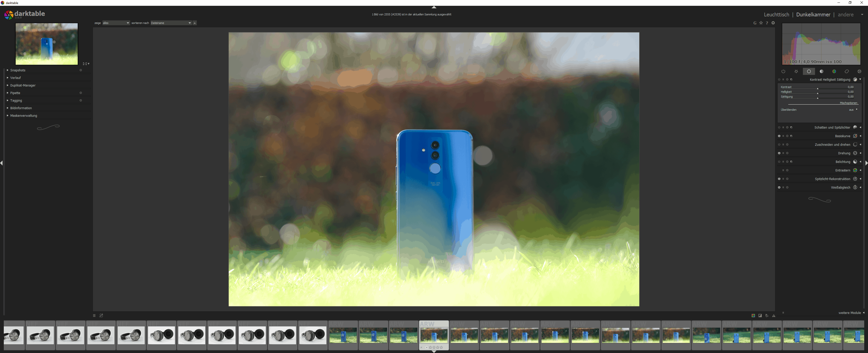Disable the Spitzlicht-Rekonstruktion module
The height and width of the screenshot is (353, 868).
(x=779, y=179)
